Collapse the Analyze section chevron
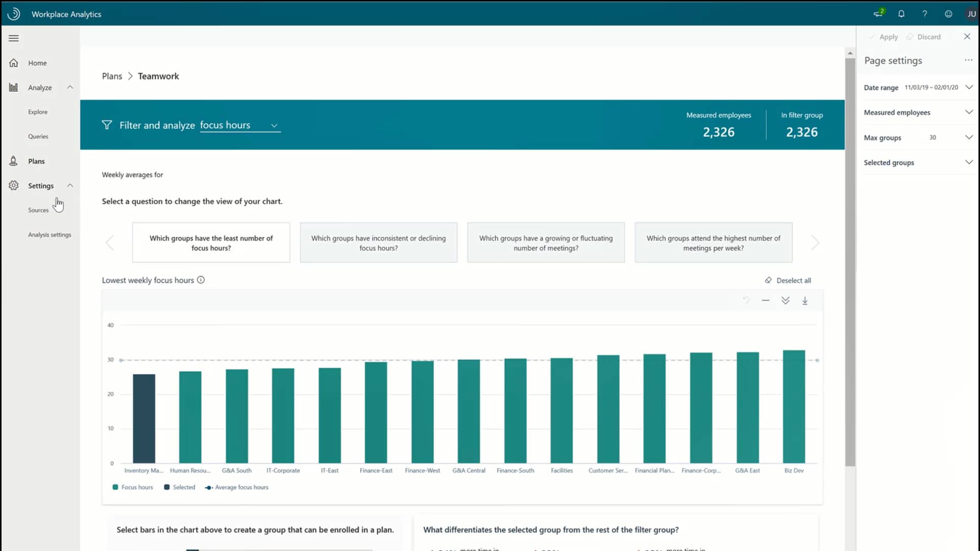This screenshot has height=551, width=980. pyautogui.click(x=70, y=87)
